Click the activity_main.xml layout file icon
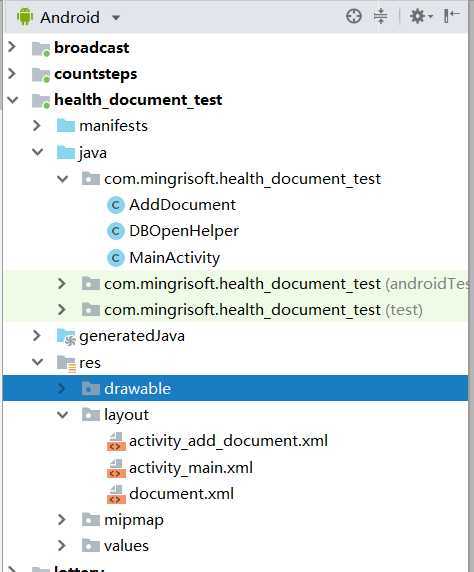The image size is (474, 572). [x=116, y=468]
